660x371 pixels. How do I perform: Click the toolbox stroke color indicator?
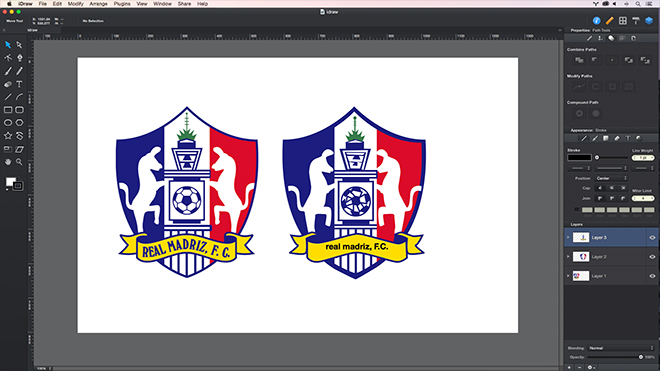(18, 186)
